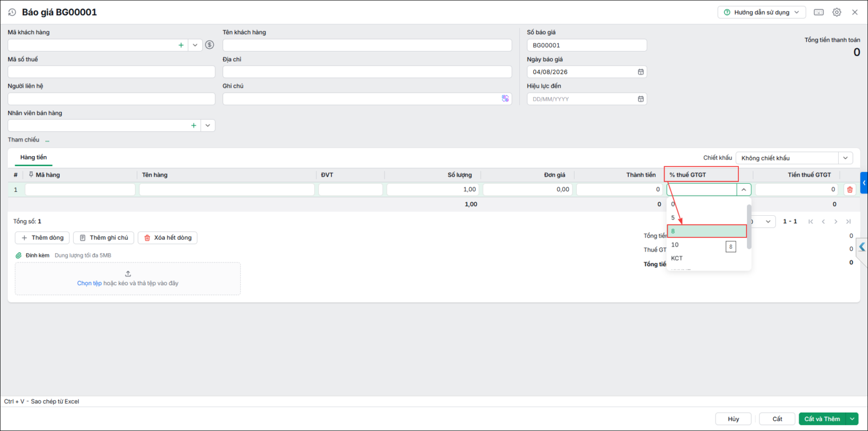Click Tiền thuế GTGT cell in row 1
The image size is (868, 431).
(797, 189)
